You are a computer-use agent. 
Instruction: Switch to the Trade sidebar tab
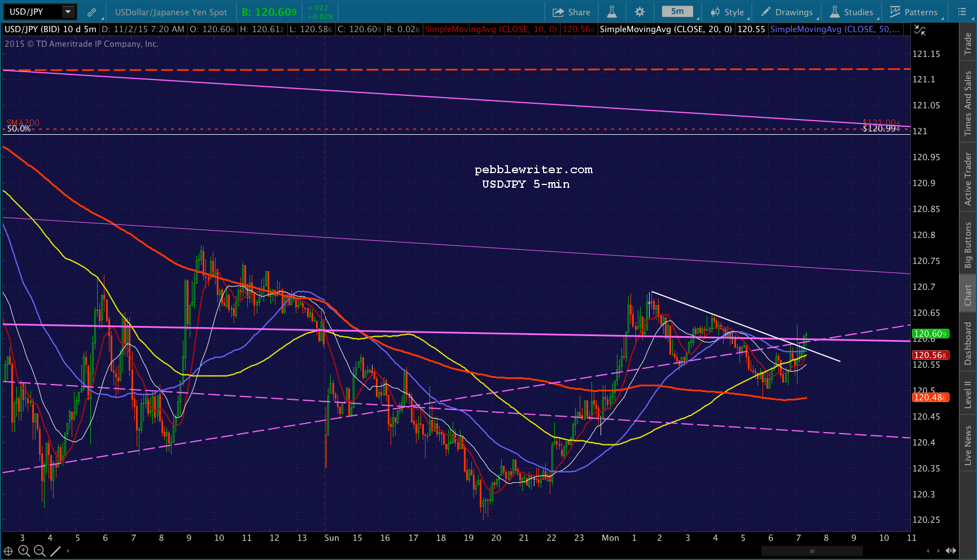(x=968, y=43)
